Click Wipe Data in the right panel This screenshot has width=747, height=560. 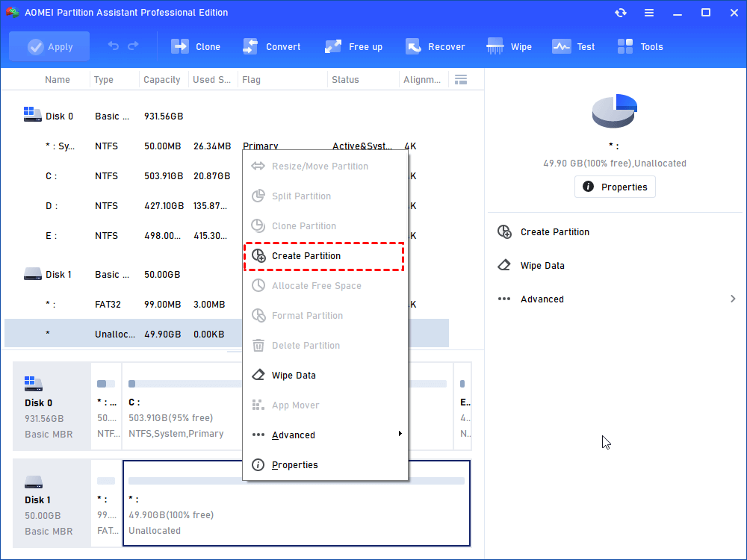(542, 266)
